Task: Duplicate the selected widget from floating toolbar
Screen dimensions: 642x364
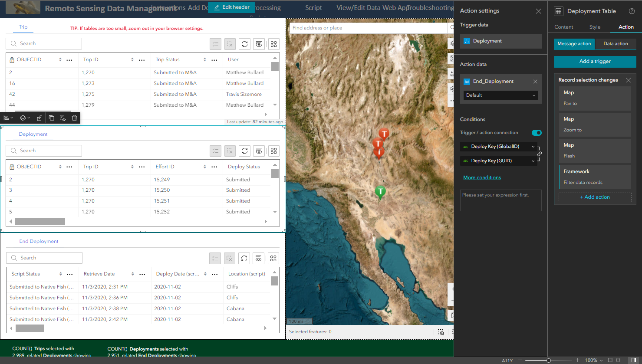Action: pos(51,118)
